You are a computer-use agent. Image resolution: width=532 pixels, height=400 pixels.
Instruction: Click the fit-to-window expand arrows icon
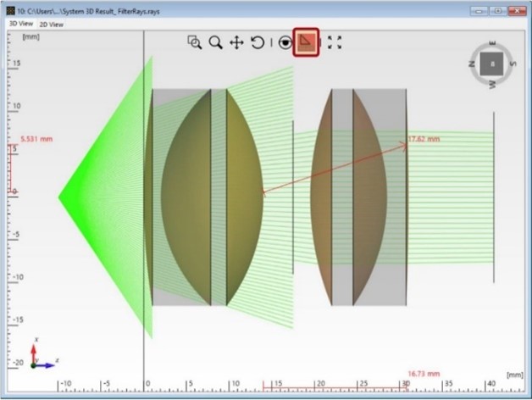point(335,42)
